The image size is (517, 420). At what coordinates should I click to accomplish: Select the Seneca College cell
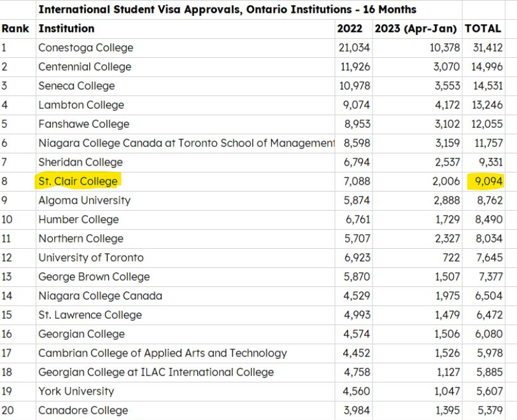click(185, 86)
